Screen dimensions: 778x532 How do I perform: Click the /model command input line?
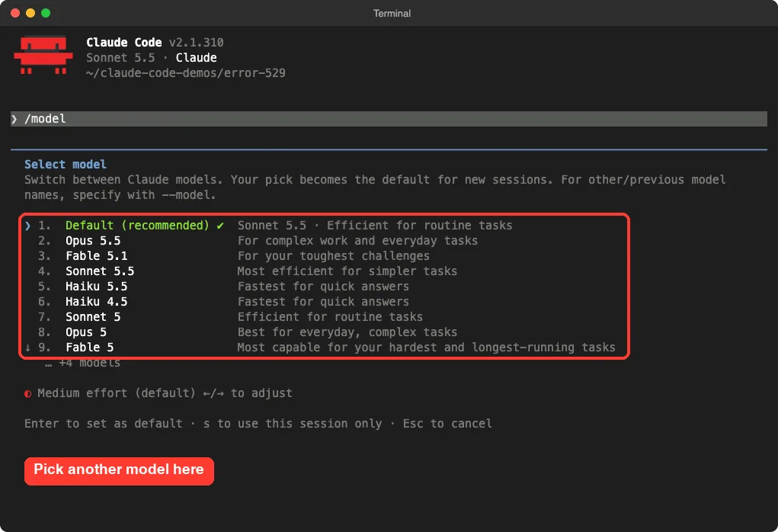pyautogui.click(x=389, y=119)
